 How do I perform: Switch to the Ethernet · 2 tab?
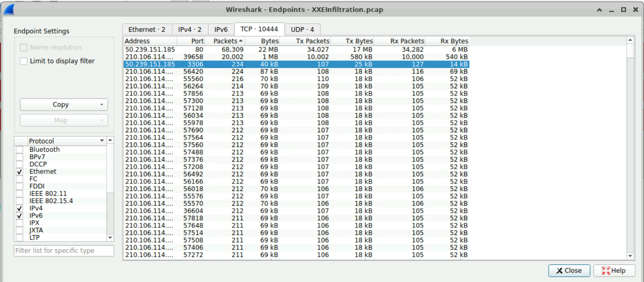pyautogui.click(x=147, y=30)
